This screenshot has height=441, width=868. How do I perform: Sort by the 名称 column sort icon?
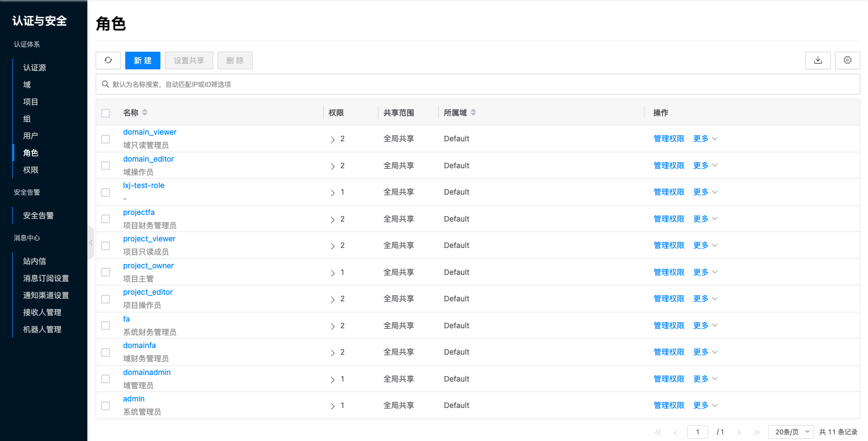[145, 112]
